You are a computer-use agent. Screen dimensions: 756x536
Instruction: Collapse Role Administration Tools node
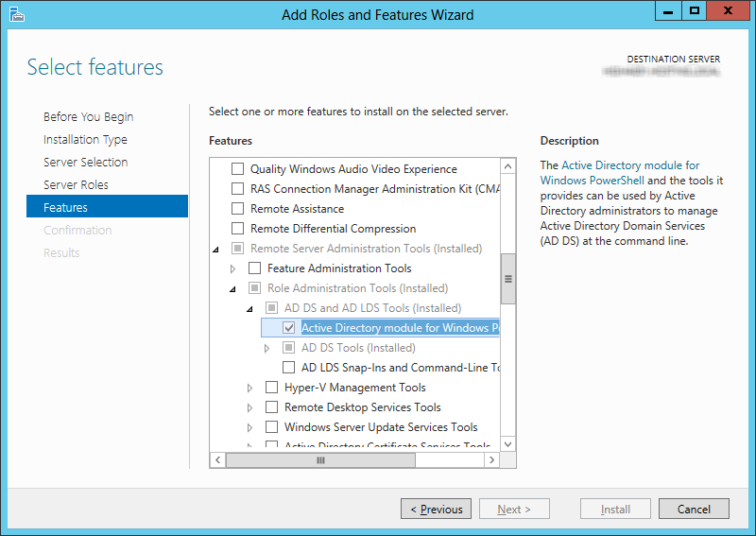tap(232, 289)
